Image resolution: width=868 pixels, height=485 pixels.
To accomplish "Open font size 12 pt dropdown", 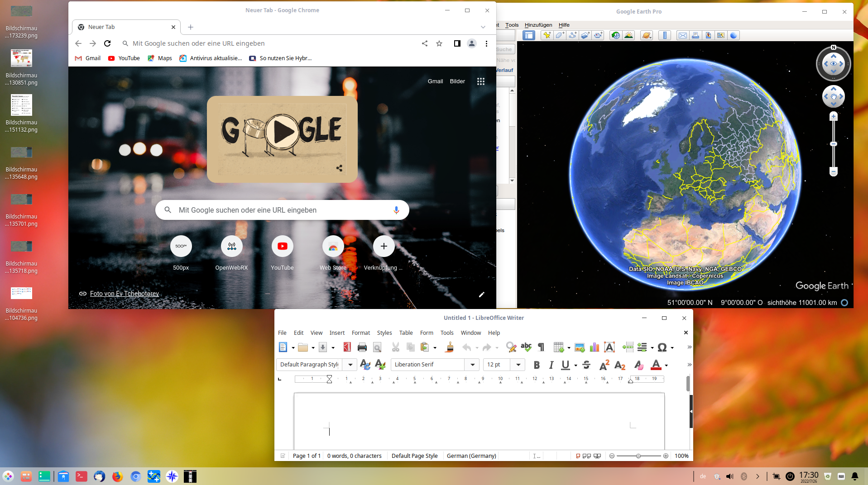I will 518,365.
